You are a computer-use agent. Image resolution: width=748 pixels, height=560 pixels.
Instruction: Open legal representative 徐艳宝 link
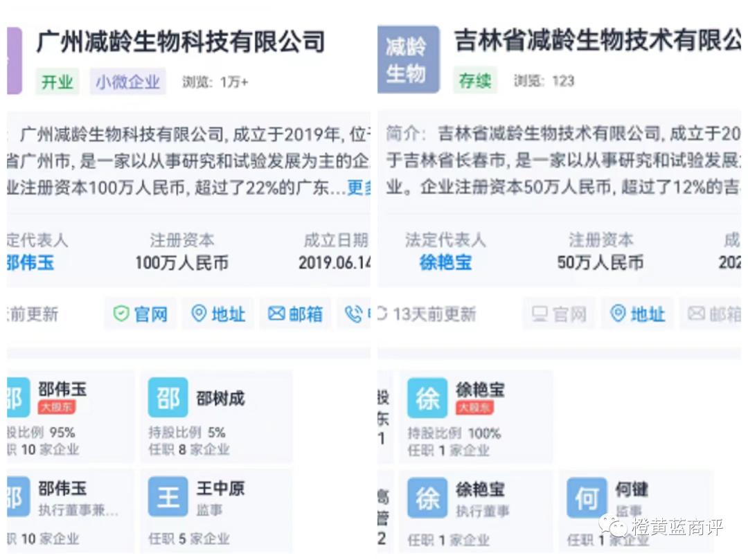(x=445, y=262)
